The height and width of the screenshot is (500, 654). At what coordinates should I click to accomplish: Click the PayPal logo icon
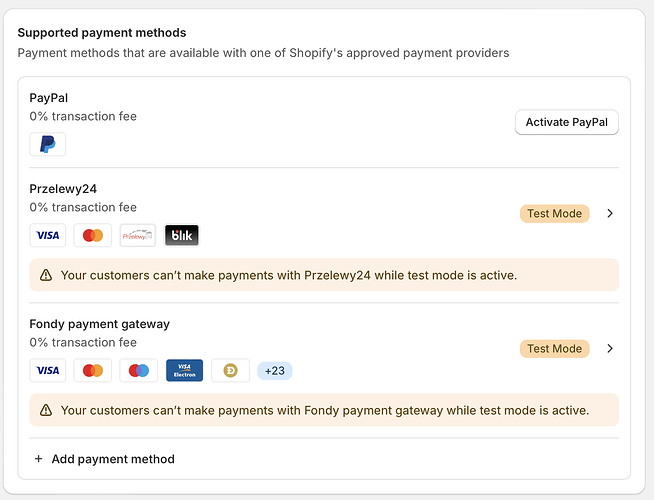pyautogui.click(x=47, y=144)
